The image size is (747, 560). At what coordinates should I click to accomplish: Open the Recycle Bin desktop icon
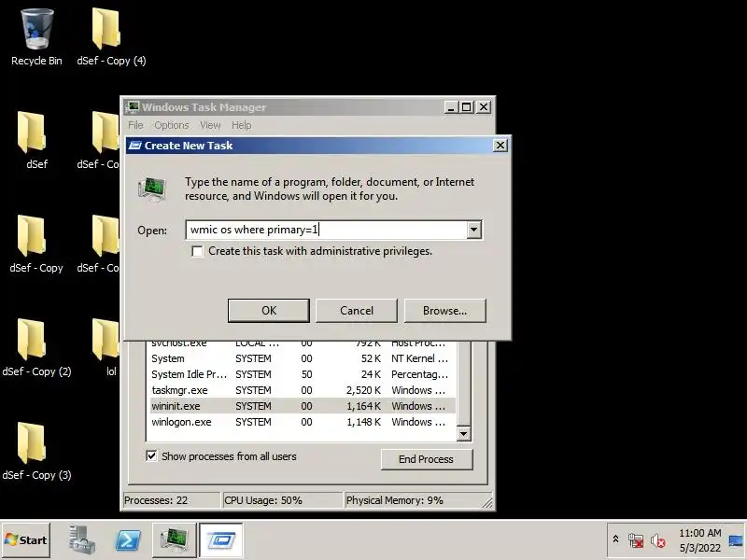pos(36,37)
